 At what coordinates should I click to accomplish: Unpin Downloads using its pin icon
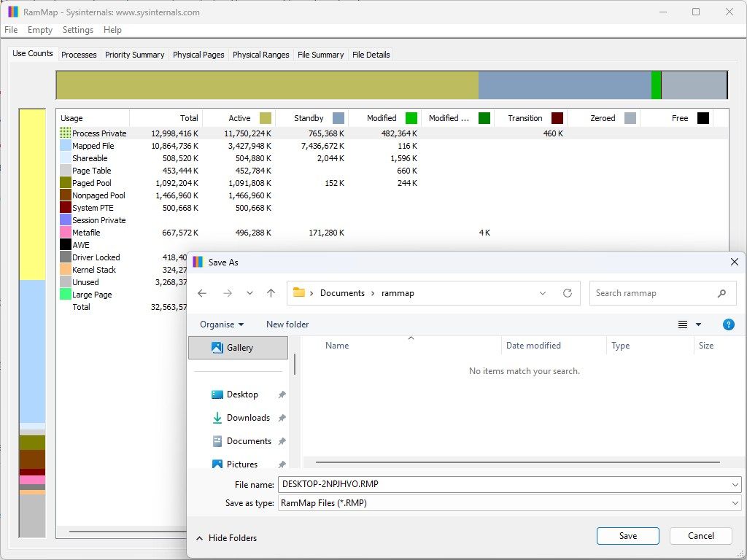coord(282,418)
